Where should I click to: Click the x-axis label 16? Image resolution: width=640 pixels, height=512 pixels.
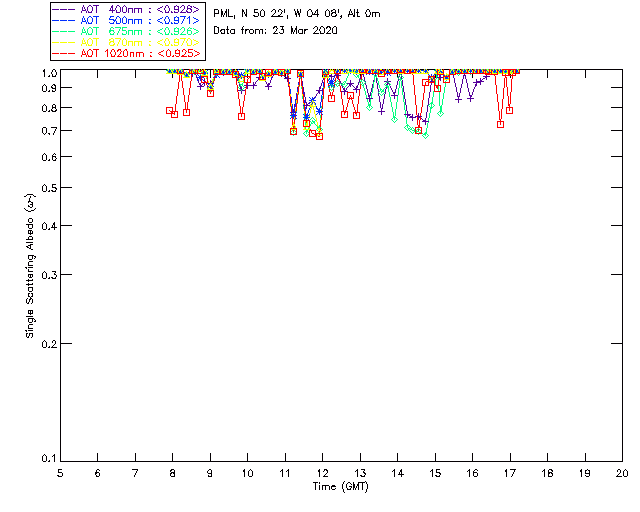(473, 473)
